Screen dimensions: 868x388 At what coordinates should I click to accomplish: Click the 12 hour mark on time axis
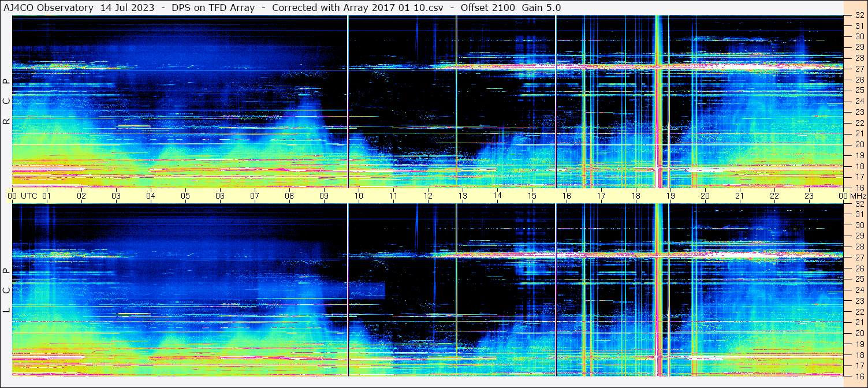[x=428, y=196]
